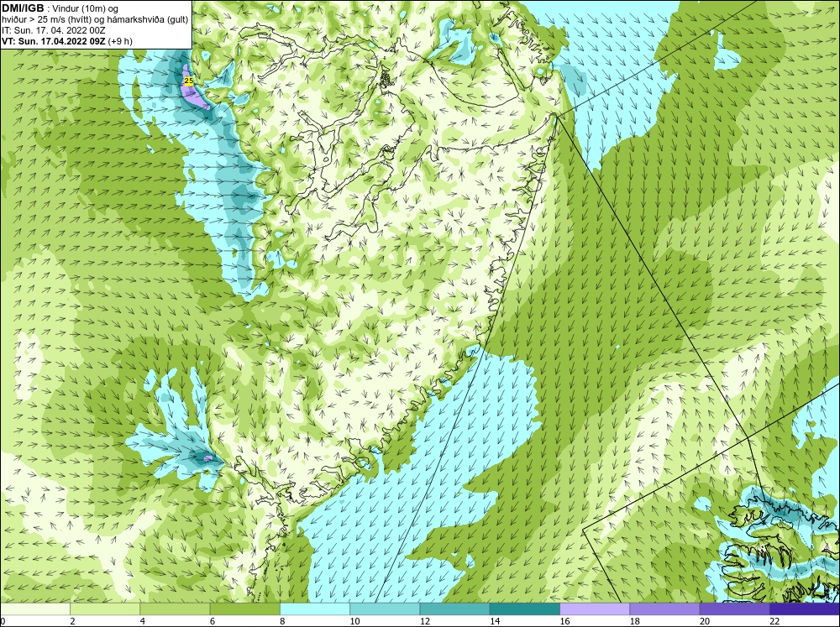Click the 6–8 m/s olive green legend swatch
Viewport: 840px width, 627px height.
(x=244, y=609)
